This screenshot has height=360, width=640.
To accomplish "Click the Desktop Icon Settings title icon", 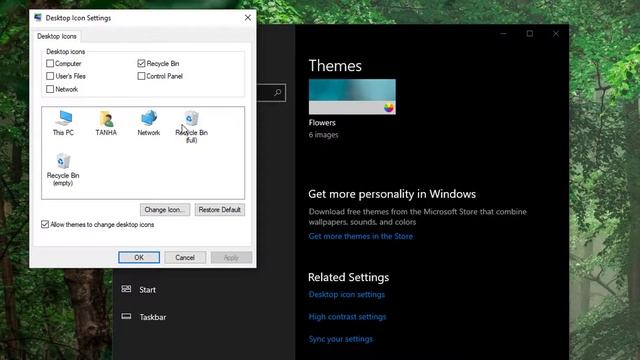I will click(38, 18).
